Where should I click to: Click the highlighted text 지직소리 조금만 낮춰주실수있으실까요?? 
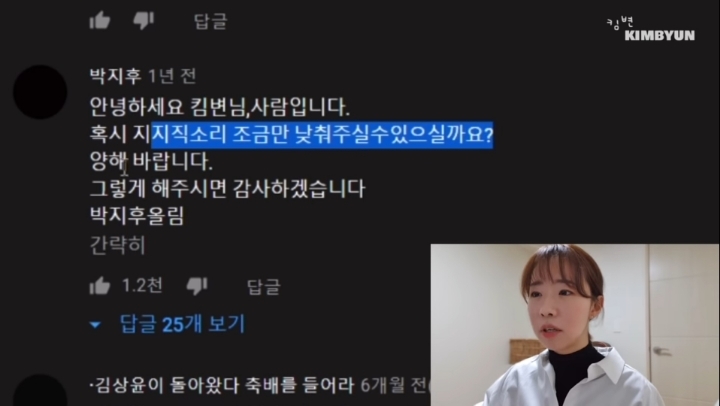pyautogui.click(x=322, y=135)
